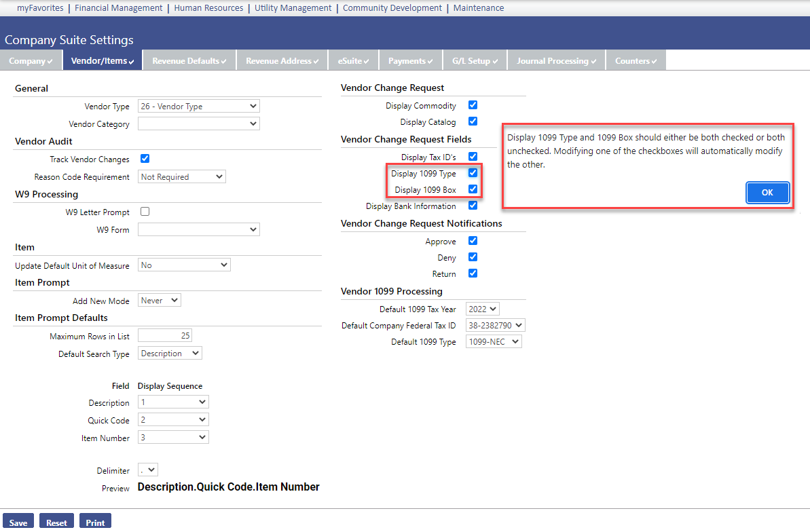Toggle the Track Vendor Changes checkbox

click(x=145, y=159)
